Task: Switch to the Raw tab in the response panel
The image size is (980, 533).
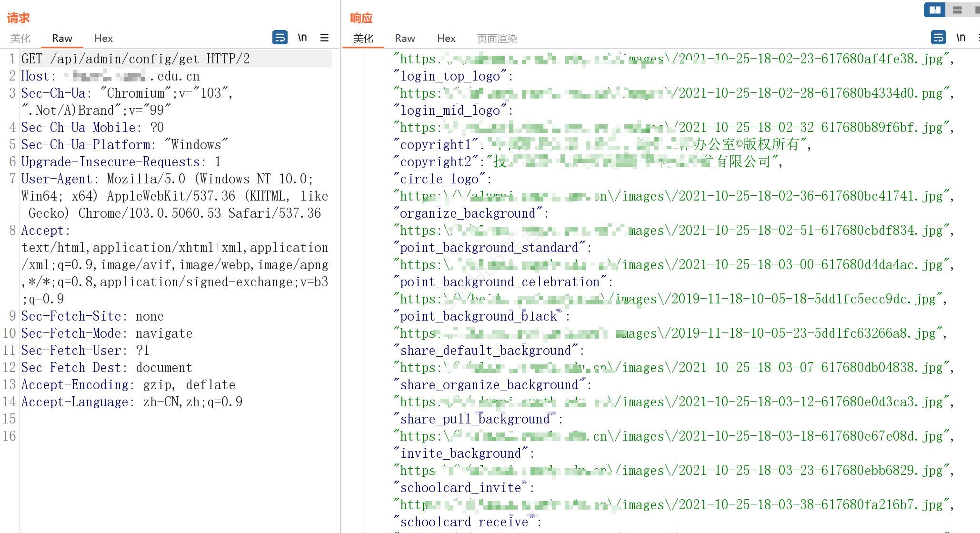Action: (405, 39)
